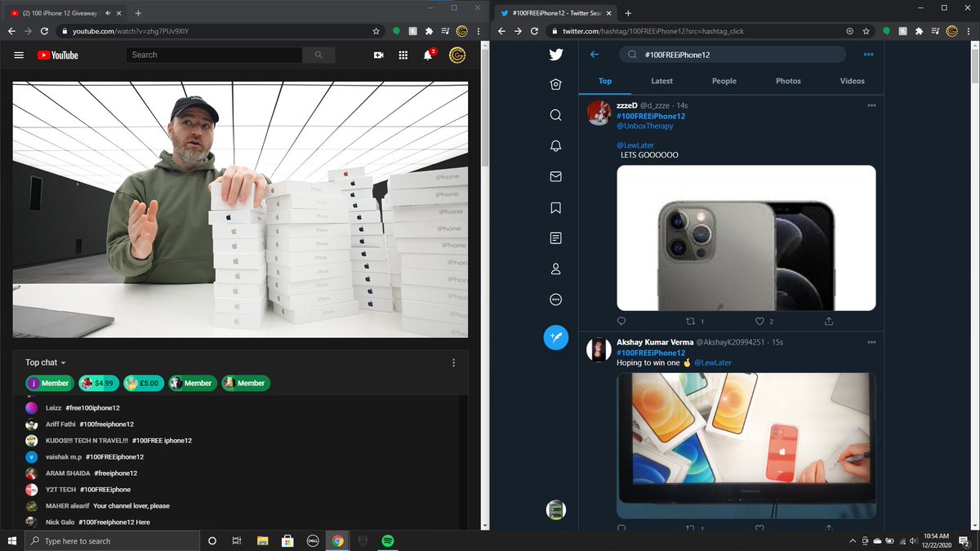Go to YouTube home via logo
Screen dimensions: 980x551
coord(57,55)
